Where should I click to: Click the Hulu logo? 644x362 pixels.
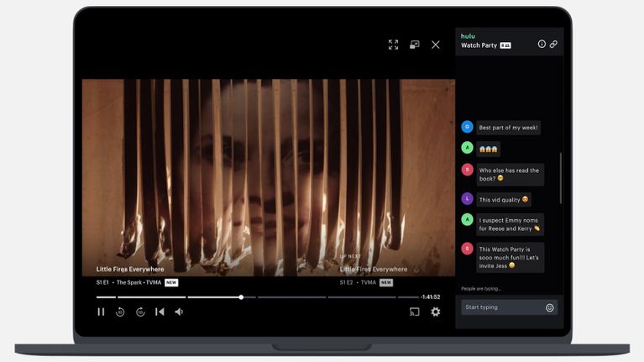[468, 36]
